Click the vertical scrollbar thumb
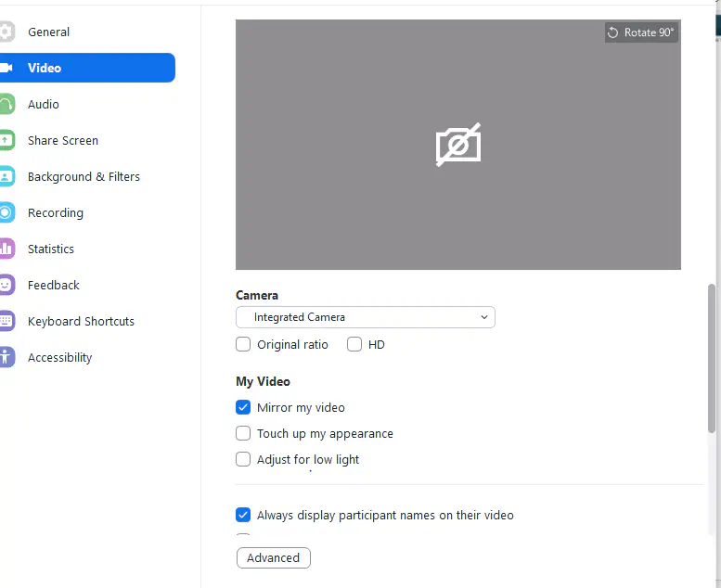 coord(712,358)
